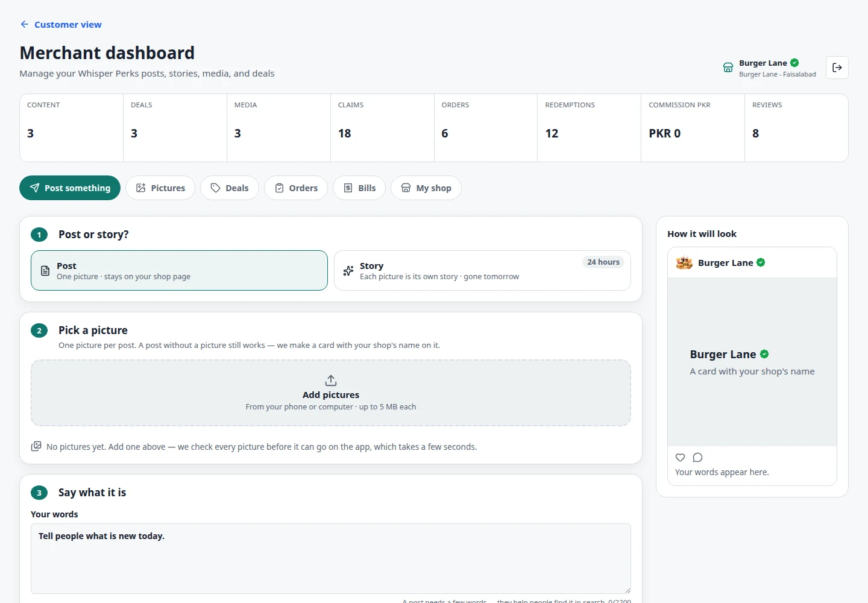Click the text 'Your words appear here.'
This screenshot has width=868, height=603.
(722, 472)
